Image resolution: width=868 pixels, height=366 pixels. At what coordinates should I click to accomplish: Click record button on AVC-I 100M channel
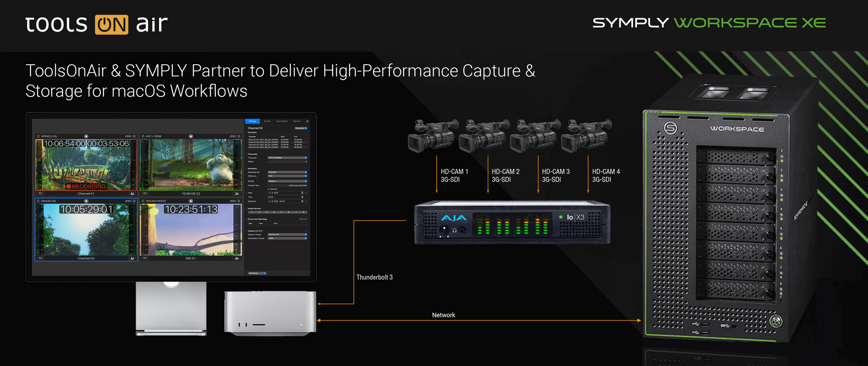tap(191, 136)
